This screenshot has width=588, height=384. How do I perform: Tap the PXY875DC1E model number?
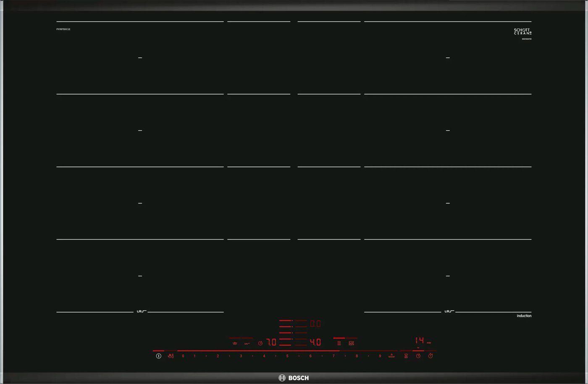[x=63, y=29]
